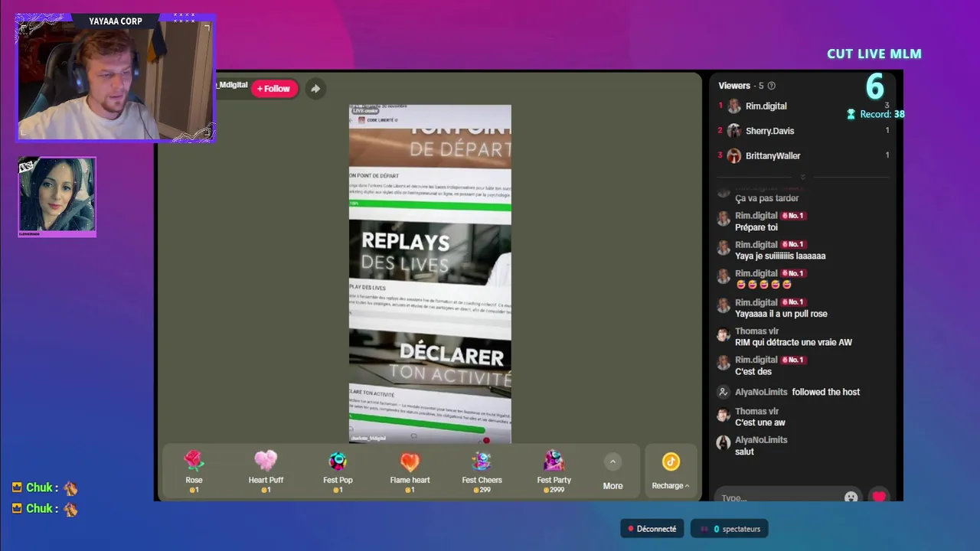Click 'BrittanyWaller' name in top viewers
Screen dimensions: 980x551
point(773,155)
